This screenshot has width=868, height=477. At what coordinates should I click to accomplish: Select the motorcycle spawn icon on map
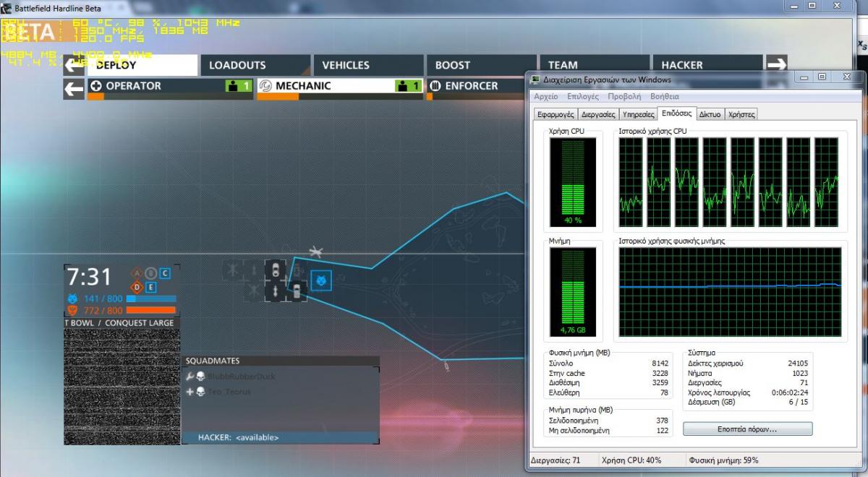click(275, 291)
